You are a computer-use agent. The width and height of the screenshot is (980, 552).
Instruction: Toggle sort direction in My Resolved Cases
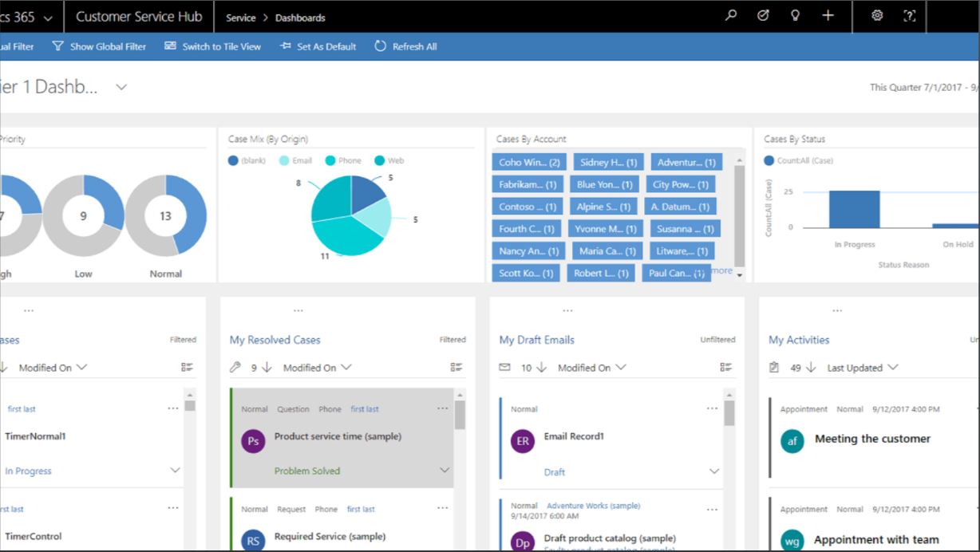tap(267, 368)
